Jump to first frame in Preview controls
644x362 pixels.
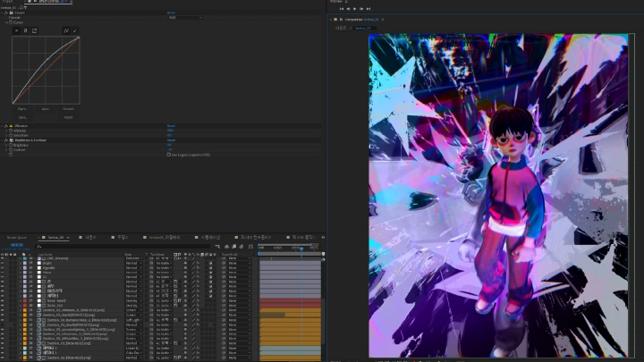[x=340, y=8]
